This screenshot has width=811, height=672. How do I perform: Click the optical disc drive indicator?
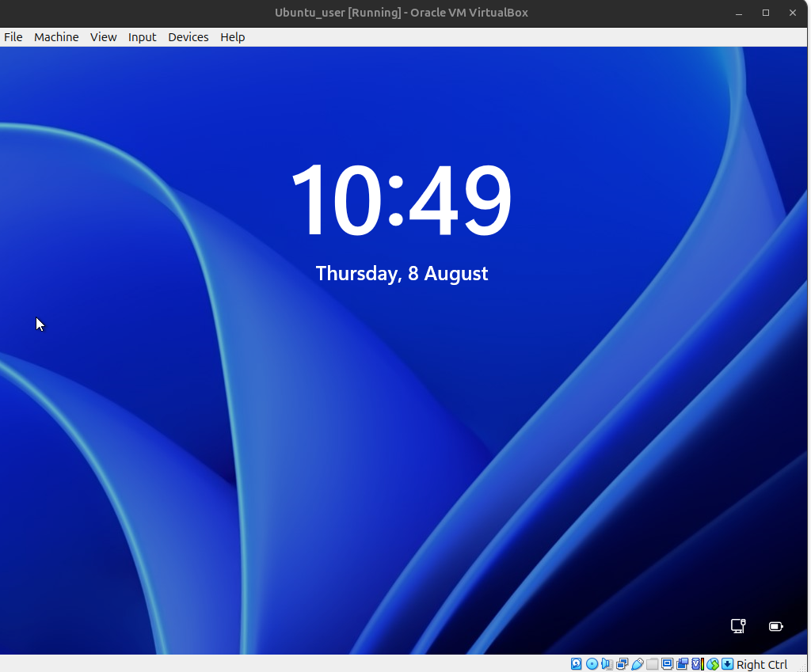pyautogui.click(x=592, y=664)
